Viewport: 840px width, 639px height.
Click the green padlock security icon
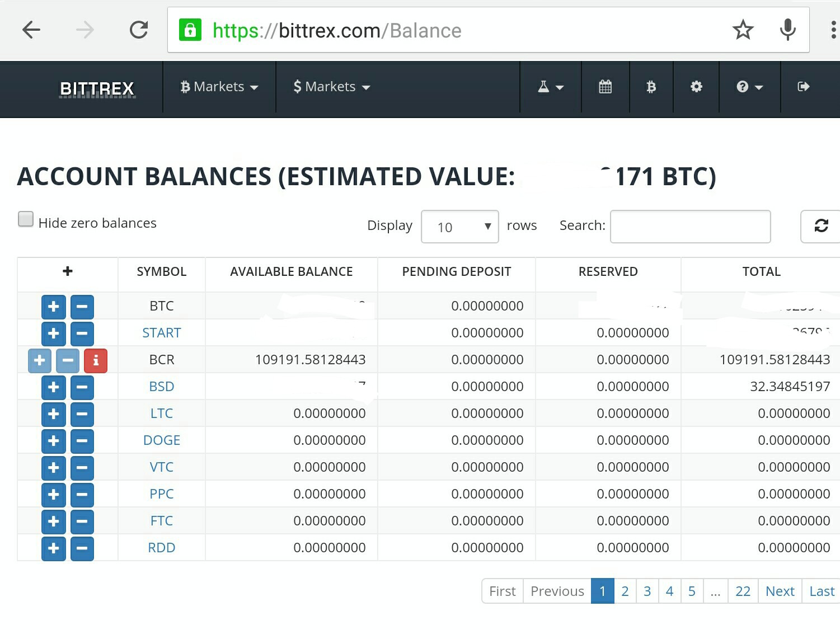[190, 30]
